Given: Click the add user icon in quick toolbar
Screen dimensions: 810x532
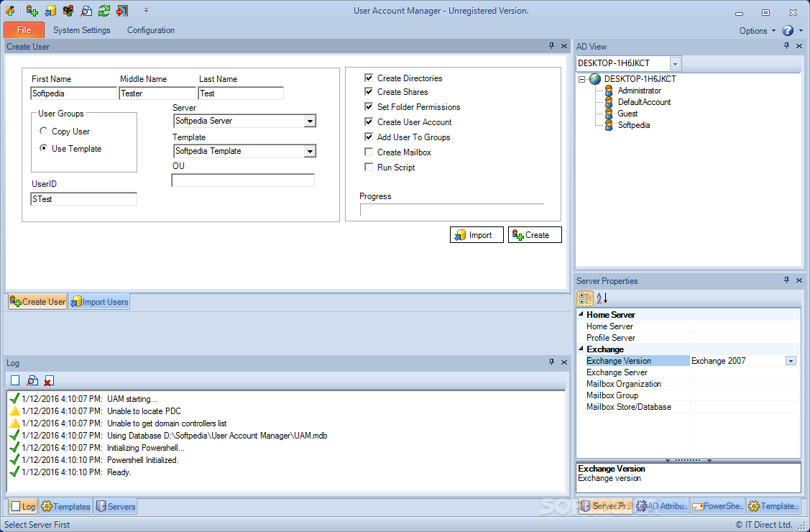Looking at the screenshot, I should pos(32,11).
